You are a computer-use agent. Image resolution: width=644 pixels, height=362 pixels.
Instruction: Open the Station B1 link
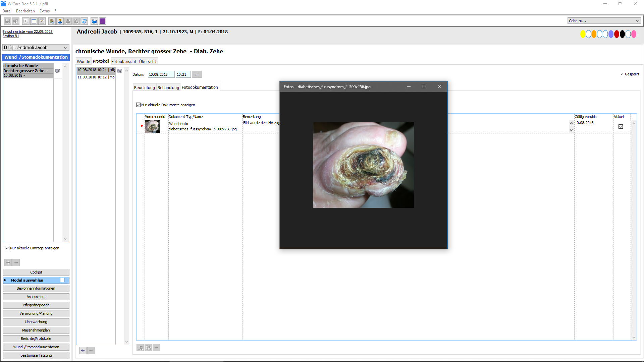click(x=11, y=36)
